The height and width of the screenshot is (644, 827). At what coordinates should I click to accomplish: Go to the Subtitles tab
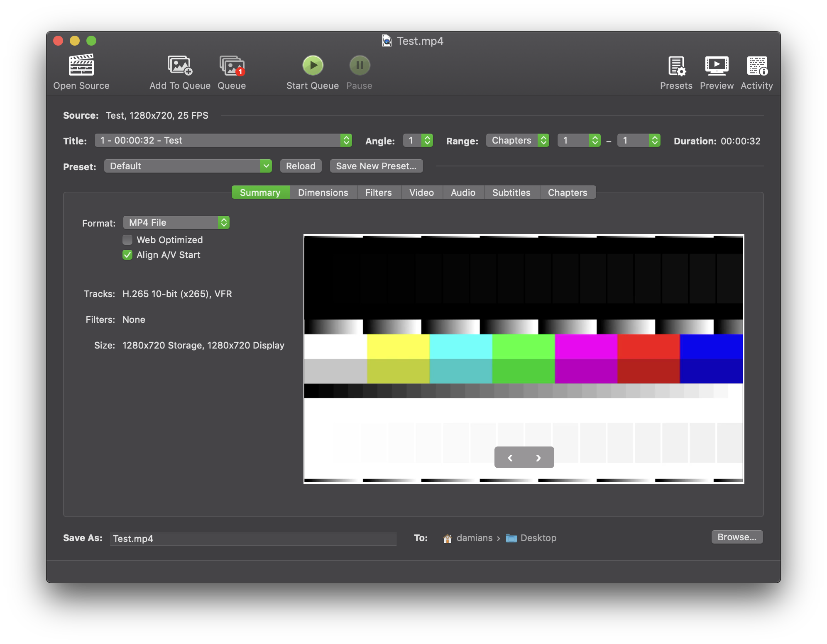(x=511, y=193)
